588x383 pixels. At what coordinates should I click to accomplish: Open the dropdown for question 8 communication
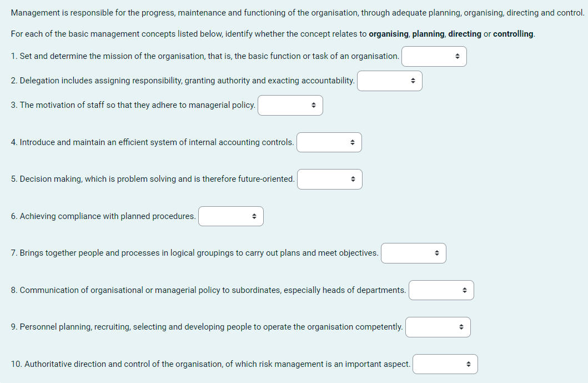click(441, 290)
